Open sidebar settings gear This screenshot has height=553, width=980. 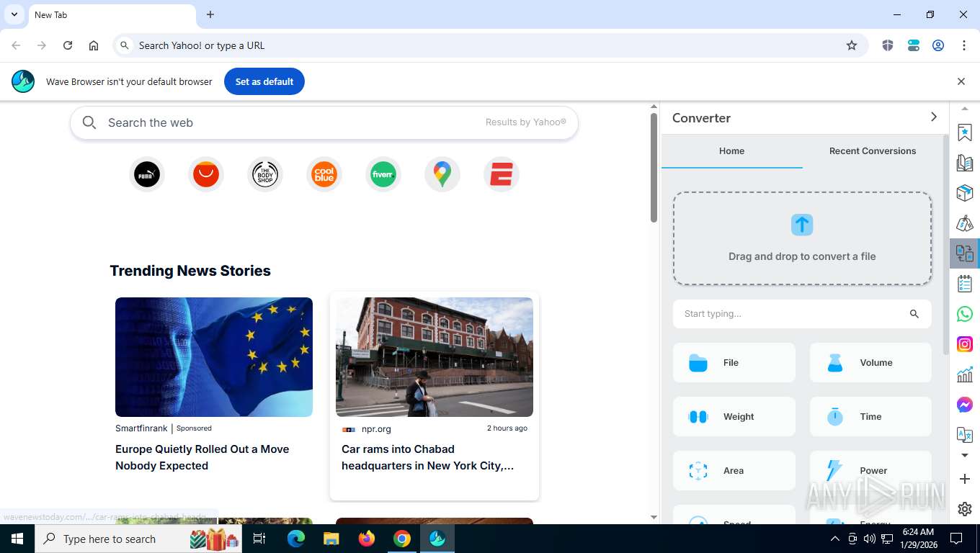pos(965,509)
